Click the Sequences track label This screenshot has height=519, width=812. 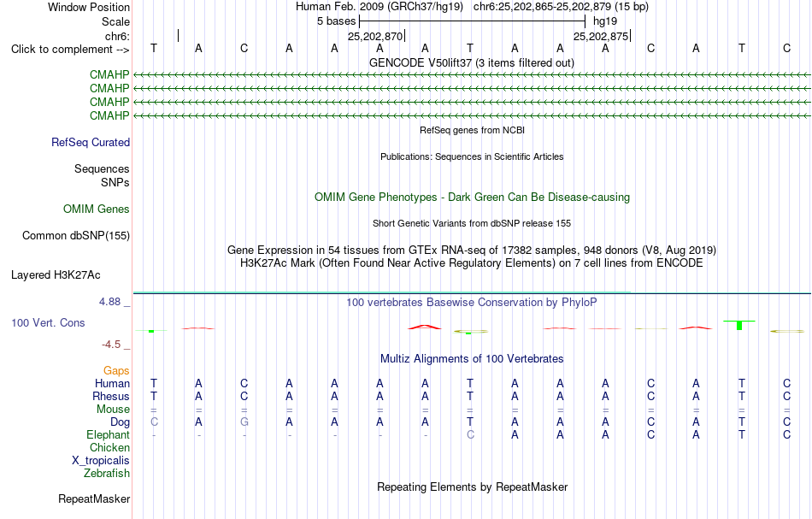pos(102,168)
